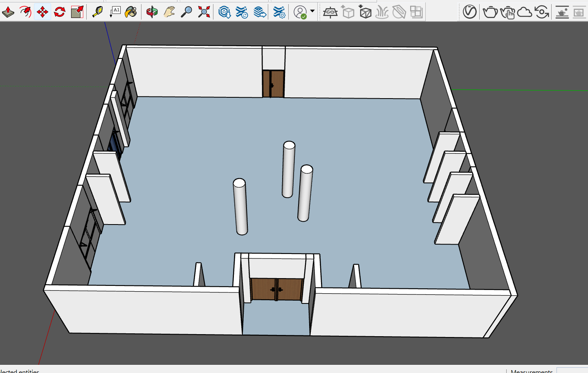The image size is (588, 373).
Task: Activate the Follow Me tool
Action: [x=25, y=12]
